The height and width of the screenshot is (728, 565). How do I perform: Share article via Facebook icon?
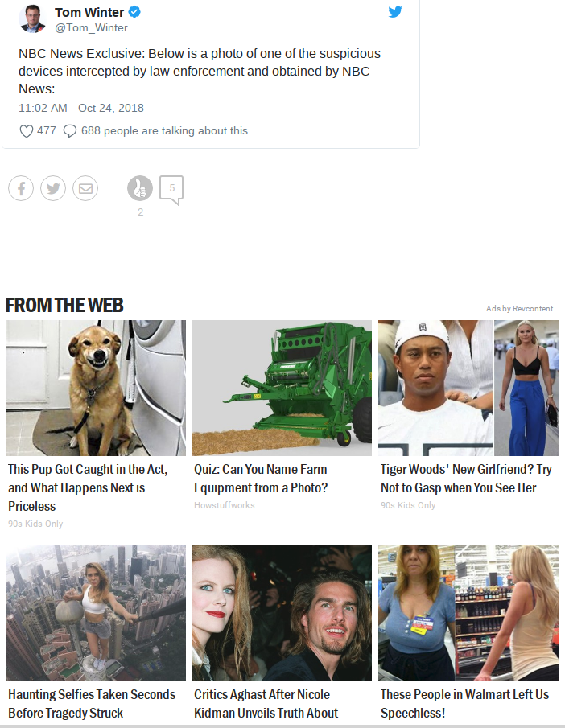21,189
